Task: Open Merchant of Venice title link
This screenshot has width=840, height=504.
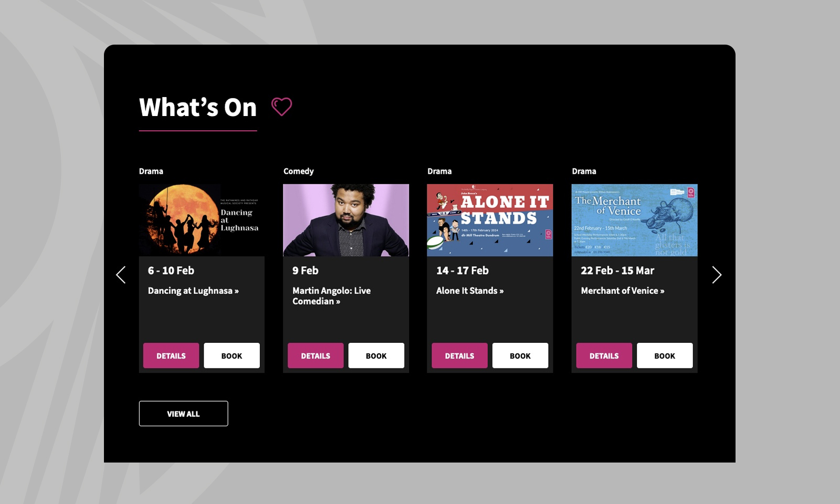Action: [623, 291]
